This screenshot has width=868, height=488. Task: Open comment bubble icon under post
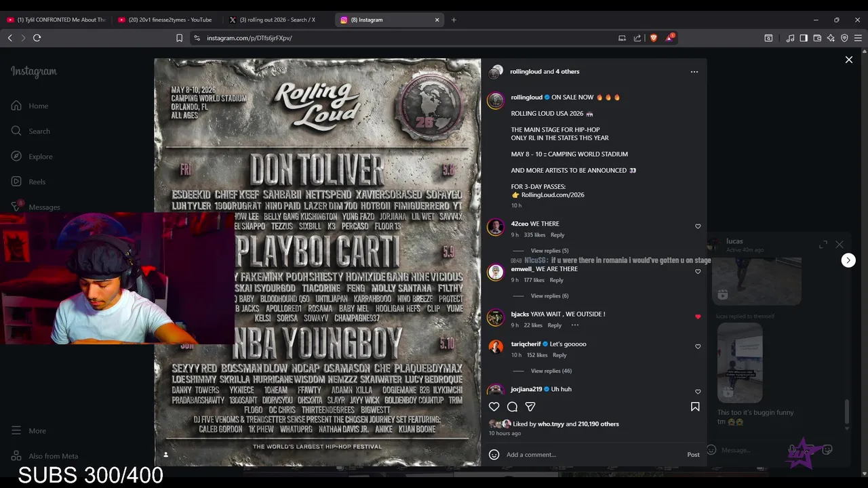tap(513, 407)
